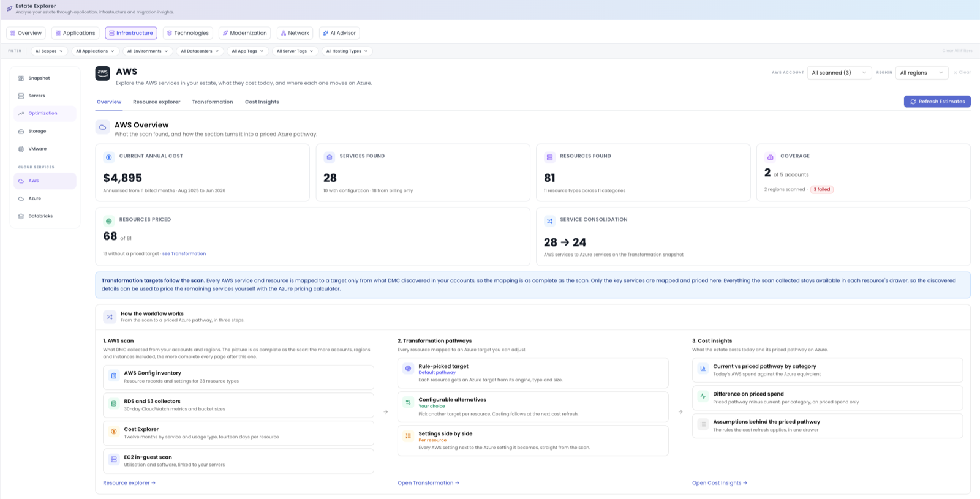980x499 pixels.
Task: Click the Difference on priced spend icon
Action: coord(703,396)
